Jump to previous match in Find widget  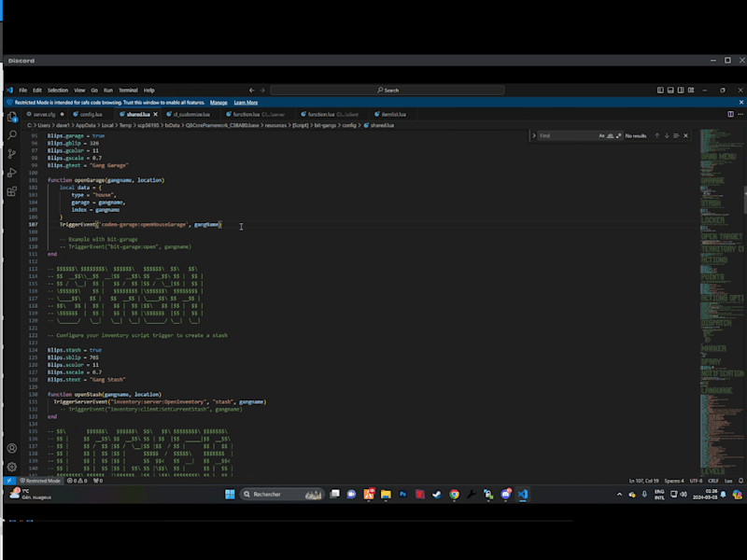657,135
